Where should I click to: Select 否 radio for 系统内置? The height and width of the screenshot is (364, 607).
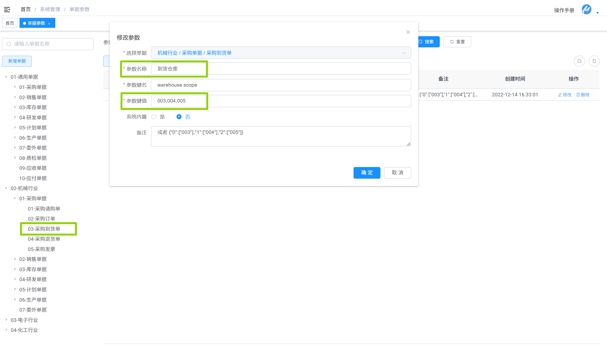tap(179, 117)
